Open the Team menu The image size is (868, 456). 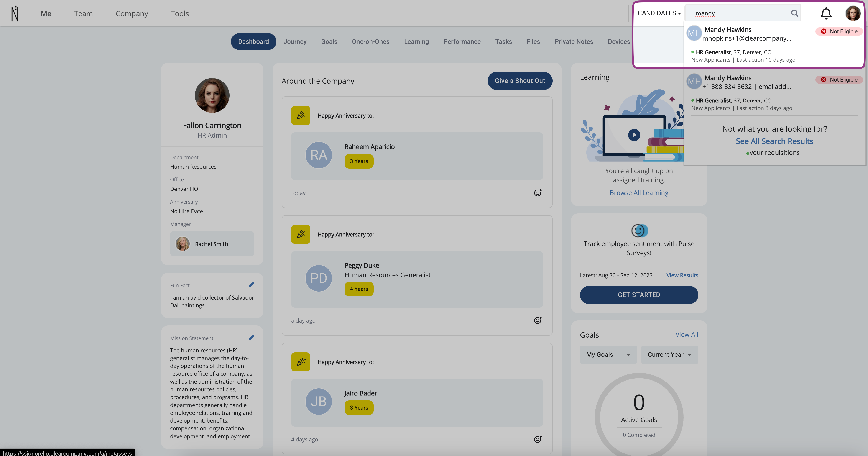[x=83, y=13]
